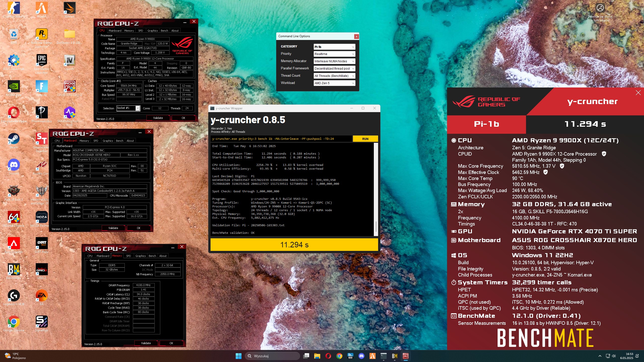Click the yellow RUN button

pos(365,139)
